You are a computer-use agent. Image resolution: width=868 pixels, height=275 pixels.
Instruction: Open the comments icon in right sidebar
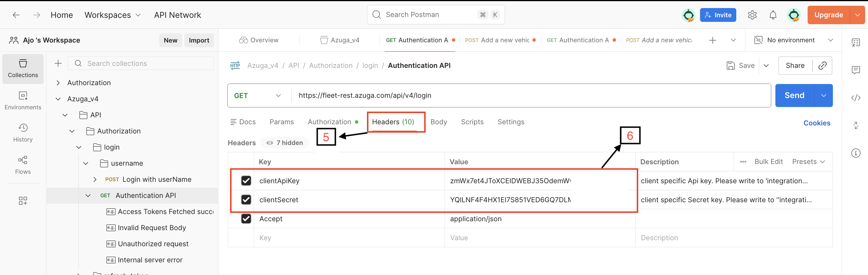(x=856, y=70)
